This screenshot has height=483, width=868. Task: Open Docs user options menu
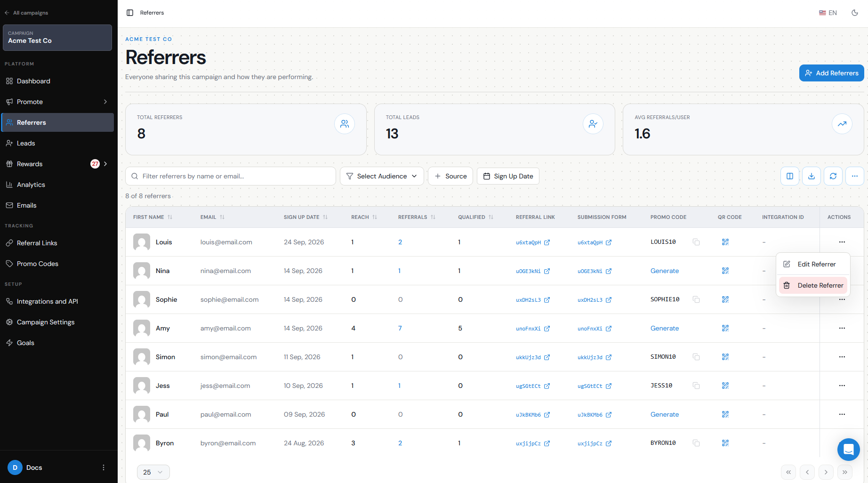click(x=104, y=467)
